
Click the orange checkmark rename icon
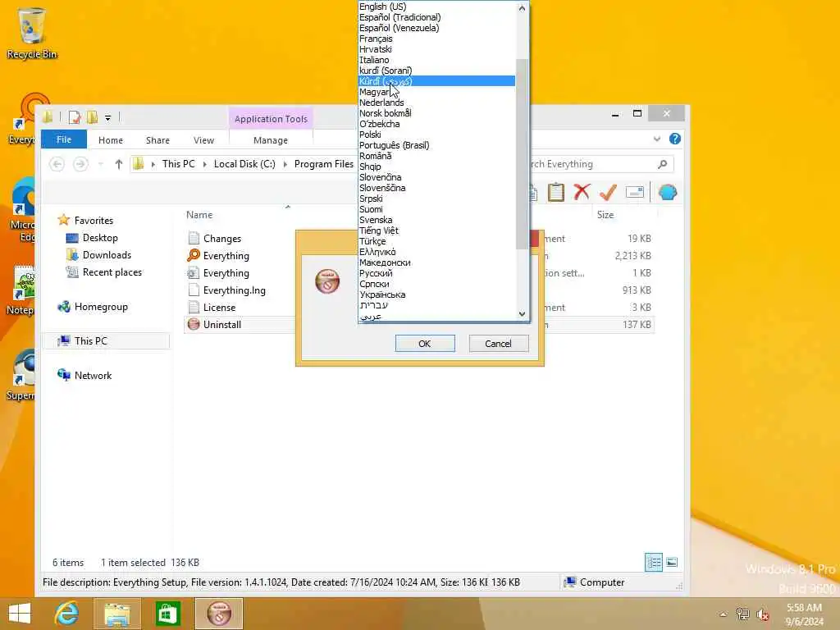[608, 192]
